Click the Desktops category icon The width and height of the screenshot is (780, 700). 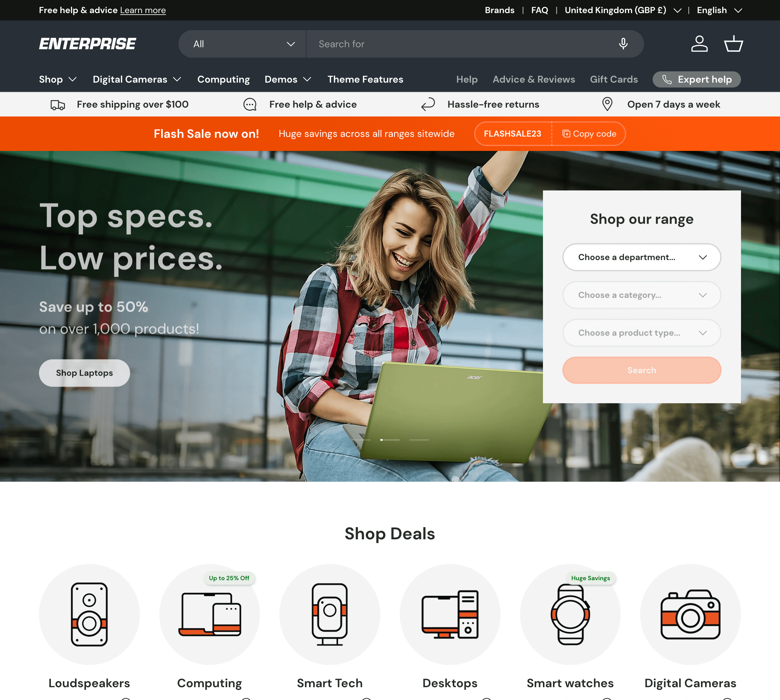pos(450,614)
